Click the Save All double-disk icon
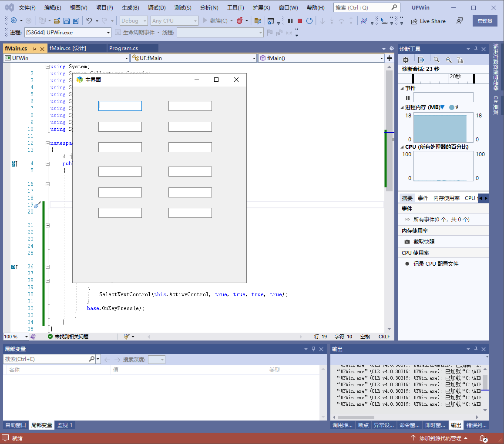Viewport: 504px width, 444px height. (76, 21)
